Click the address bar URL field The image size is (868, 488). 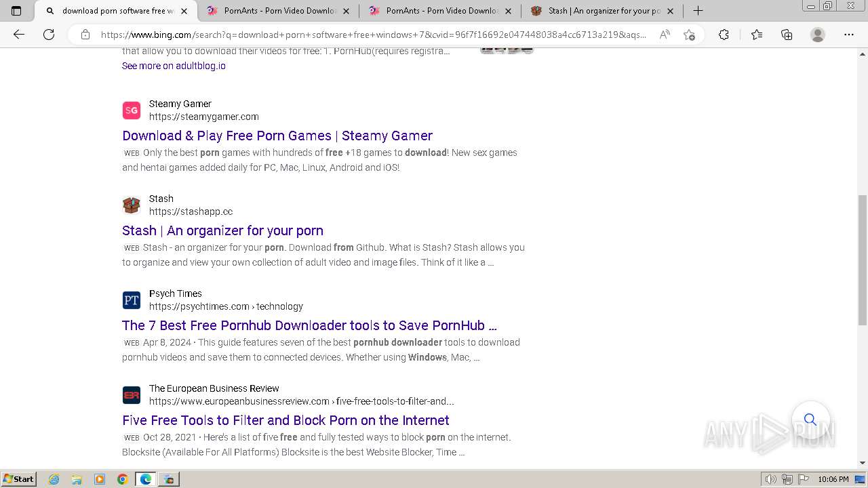pos(373,35)
